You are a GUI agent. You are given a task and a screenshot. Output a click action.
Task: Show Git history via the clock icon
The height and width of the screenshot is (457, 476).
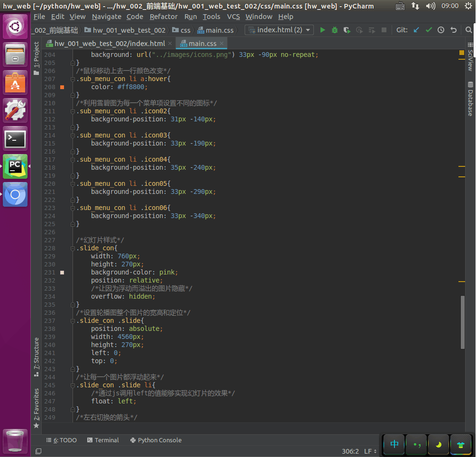click(441, 30)
